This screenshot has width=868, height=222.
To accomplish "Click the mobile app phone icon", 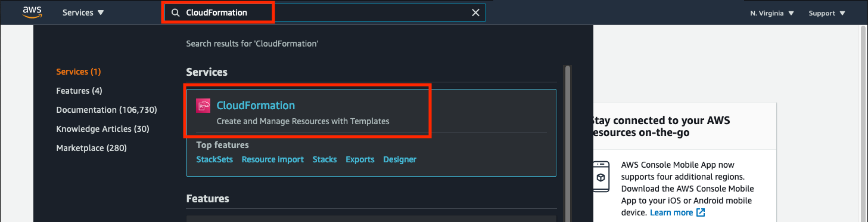I will [x=602, y=178].
